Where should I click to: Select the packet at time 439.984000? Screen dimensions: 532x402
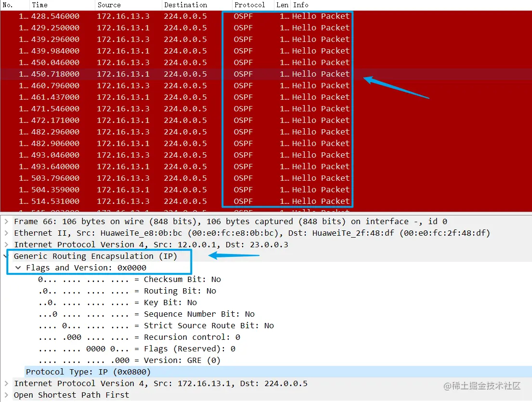click(x=266, y=51)
